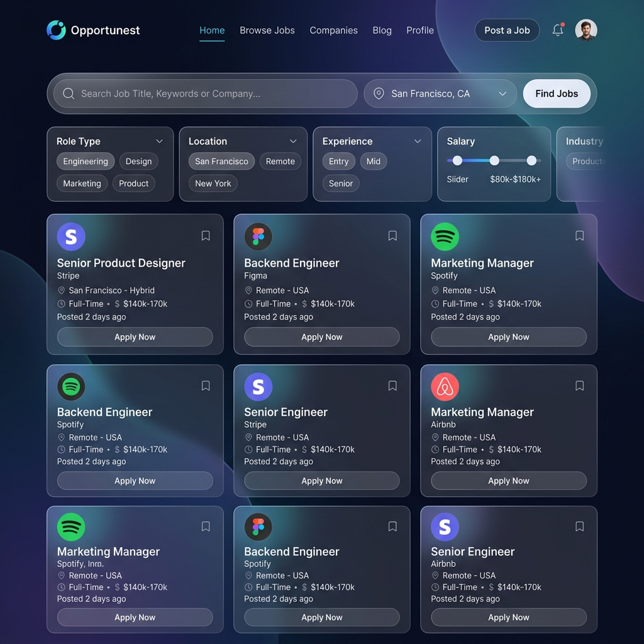Click the Industry filter heading
Screen dimensions: 644x644
pos(584,142)
